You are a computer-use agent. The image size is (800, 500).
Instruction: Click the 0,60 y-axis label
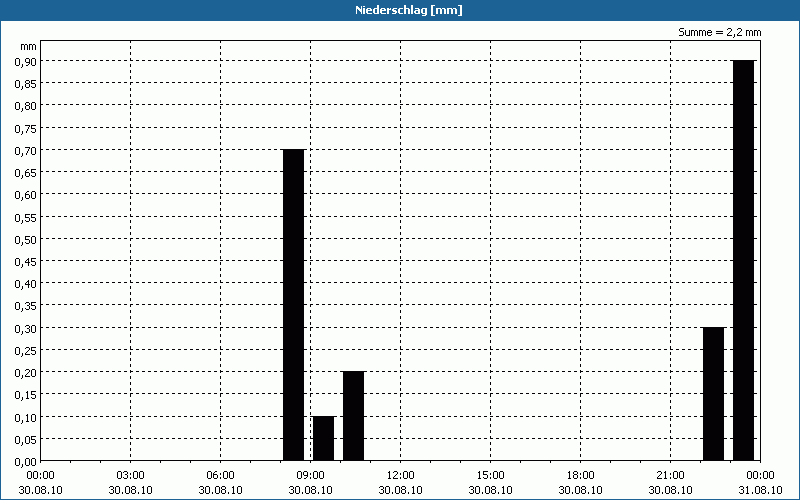[x=26, y=195]
